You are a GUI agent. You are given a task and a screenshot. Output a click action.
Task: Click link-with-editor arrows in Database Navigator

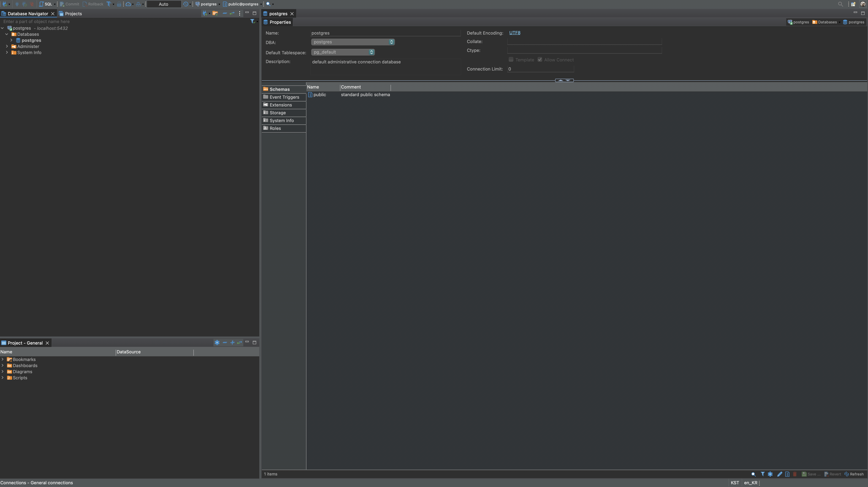[232, 13]
